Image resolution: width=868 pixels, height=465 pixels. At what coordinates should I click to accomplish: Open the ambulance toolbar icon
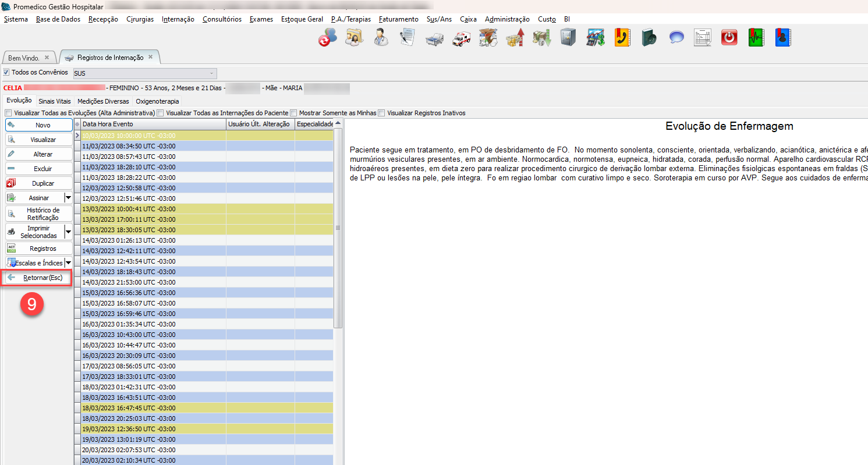tap(462, 38)
